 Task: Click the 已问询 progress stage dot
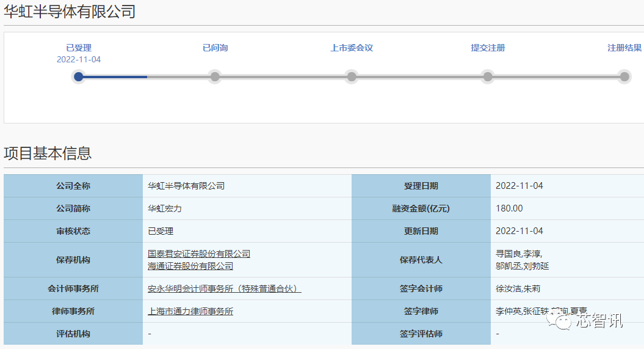[215, 76]
